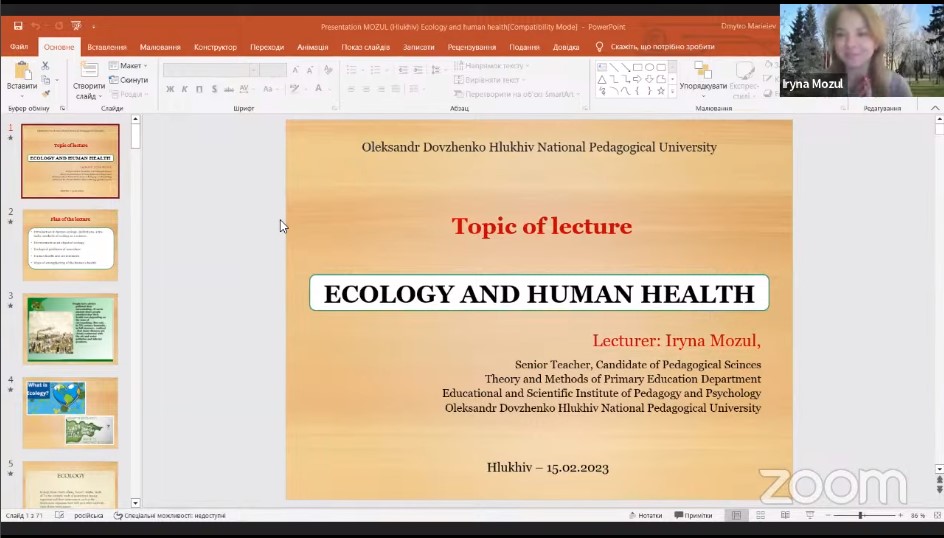Image resolution: width=944 pixels, height=538 pixels.
Task: Select slide 2 thumbnail Plan of the lecture
Action: pyautogui.click(x=70, y=245)
